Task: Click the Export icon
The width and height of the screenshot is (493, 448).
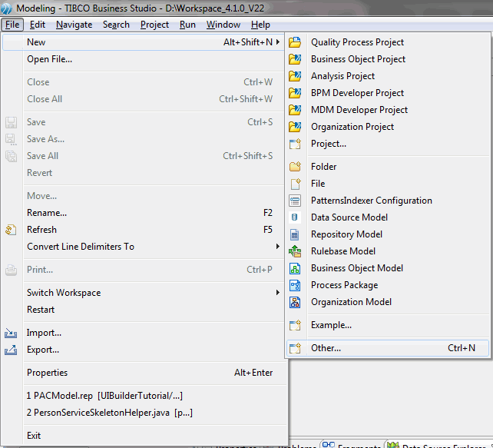Action: coord(11,350)
